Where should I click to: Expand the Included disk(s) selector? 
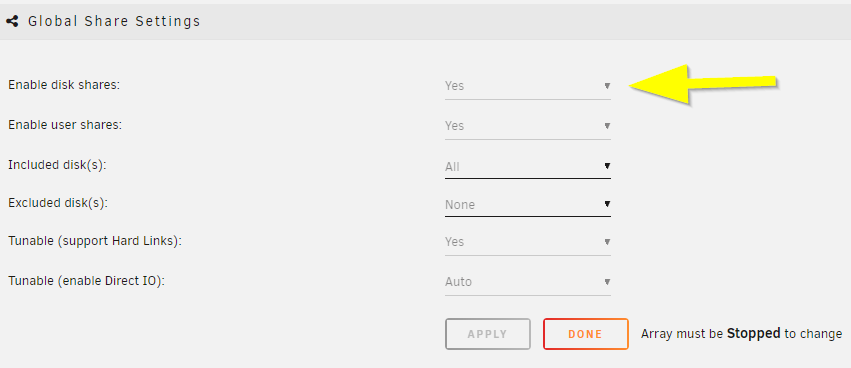[x=528, y=166]
